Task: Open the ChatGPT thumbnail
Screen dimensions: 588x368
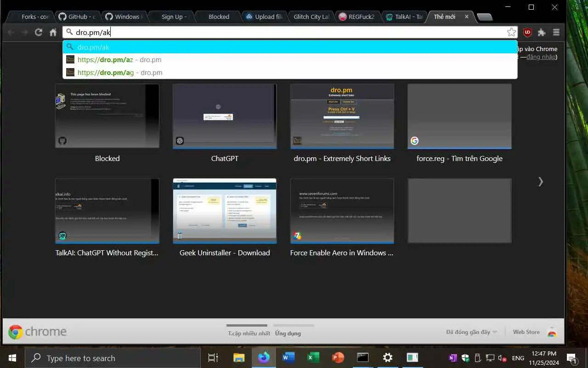Action: coord(225,116)
